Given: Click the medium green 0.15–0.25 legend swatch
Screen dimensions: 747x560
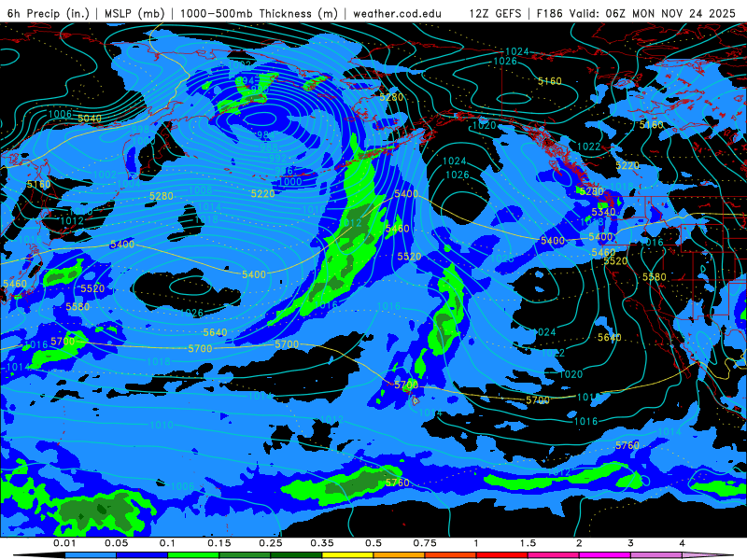Looking at the screenshot, I should [x=245, y=555].
